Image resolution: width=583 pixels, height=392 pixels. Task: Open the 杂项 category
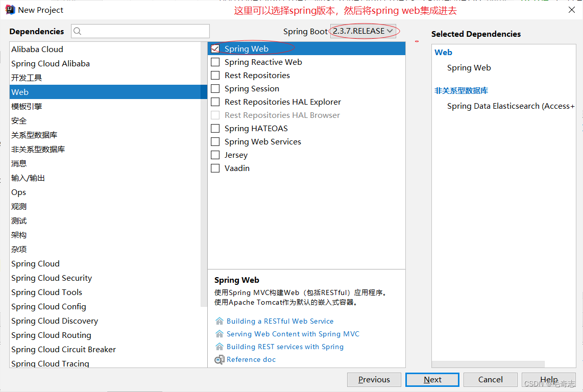pos(105,249)
